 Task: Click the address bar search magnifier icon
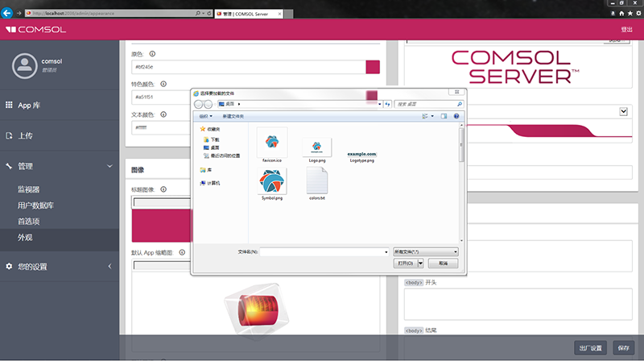coord(198,13)
